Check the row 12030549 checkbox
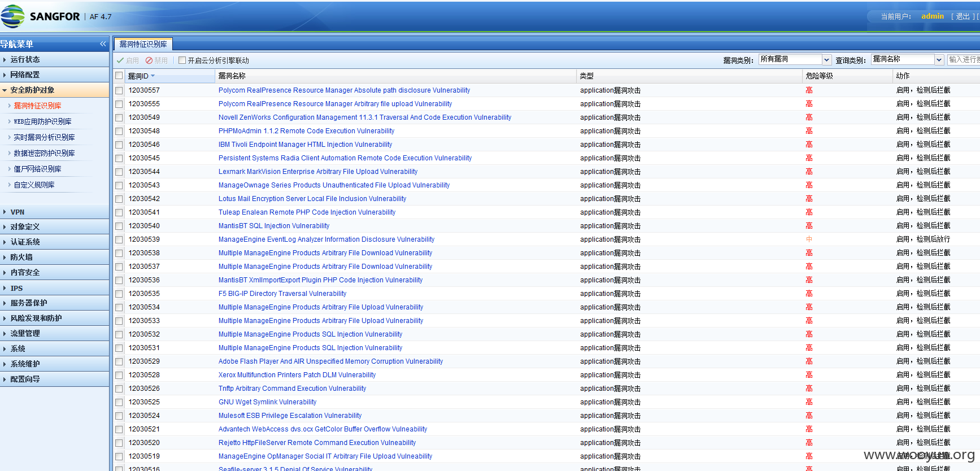980x471 pixels. click(x=119, y=117)
